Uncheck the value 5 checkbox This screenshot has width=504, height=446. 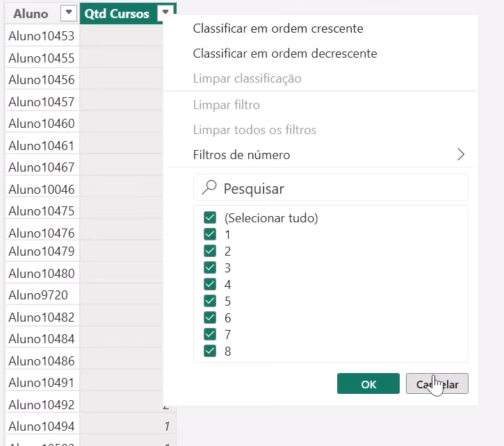click(210, 301)
